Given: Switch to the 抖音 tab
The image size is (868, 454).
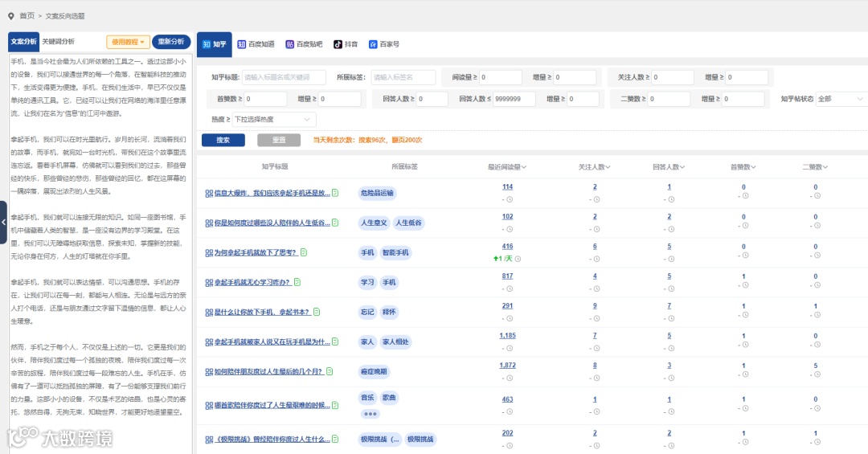Looking at the screenshot, I should (x=346, y=44).
